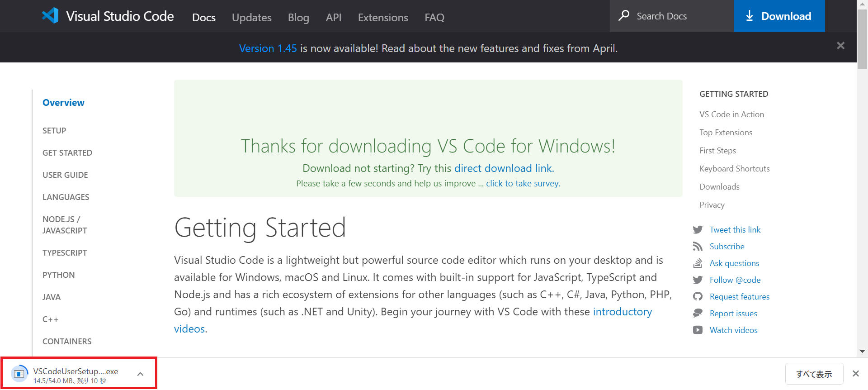Open the Top Extensions link
868x390 pixels.
[x=726, y=133]
